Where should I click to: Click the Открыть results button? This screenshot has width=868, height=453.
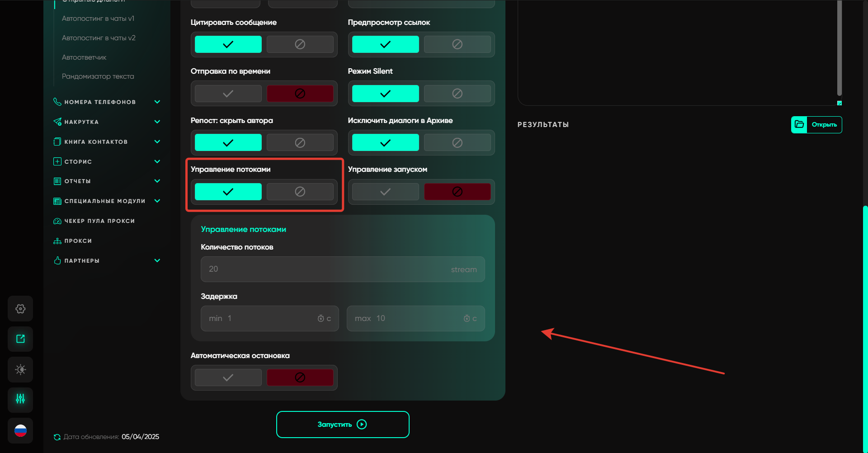click(x=824, y=125)
